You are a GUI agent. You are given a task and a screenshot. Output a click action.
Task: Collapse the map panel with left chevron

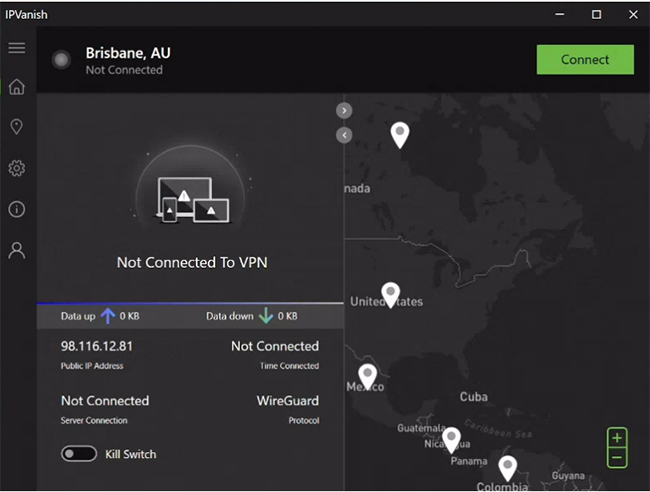click(x=344, y=135)
